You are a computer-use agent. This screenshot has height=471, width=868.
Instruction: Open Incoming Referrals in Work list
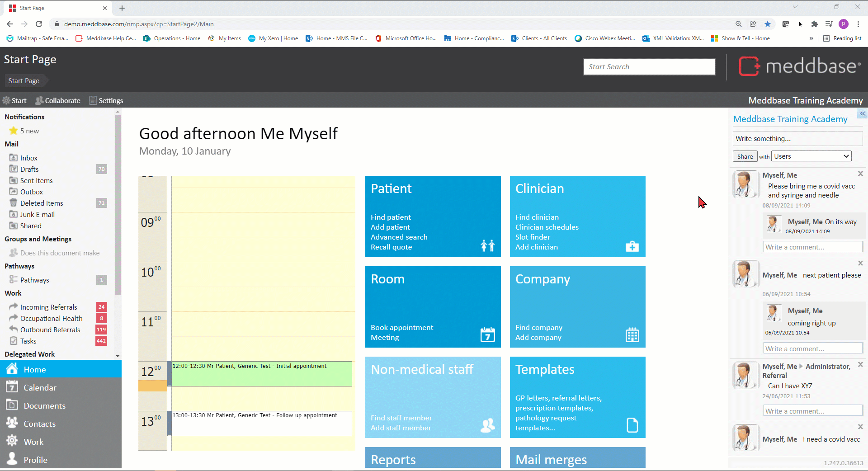click(x=48, y=307)
